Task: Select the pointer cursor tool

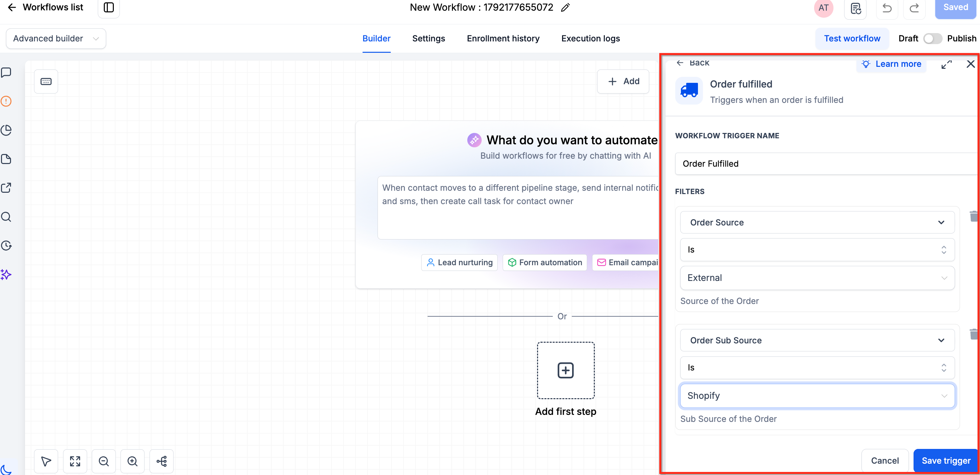Action: [46, 461]
